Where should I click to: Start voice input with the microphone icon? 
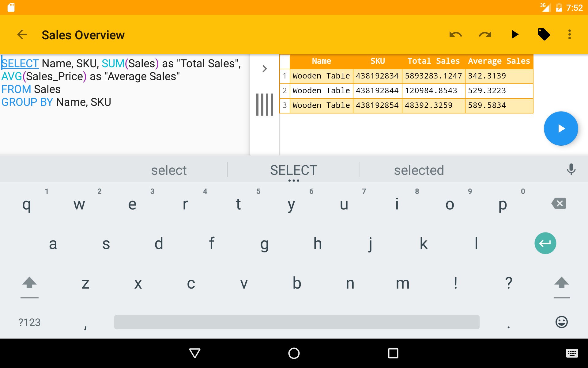click(x=571, y=169)
